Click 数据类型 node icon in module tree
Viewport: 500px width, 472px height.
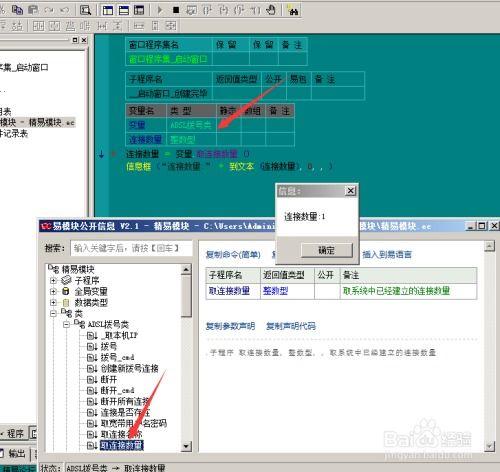pyautogui.click(x=66, y=302)
